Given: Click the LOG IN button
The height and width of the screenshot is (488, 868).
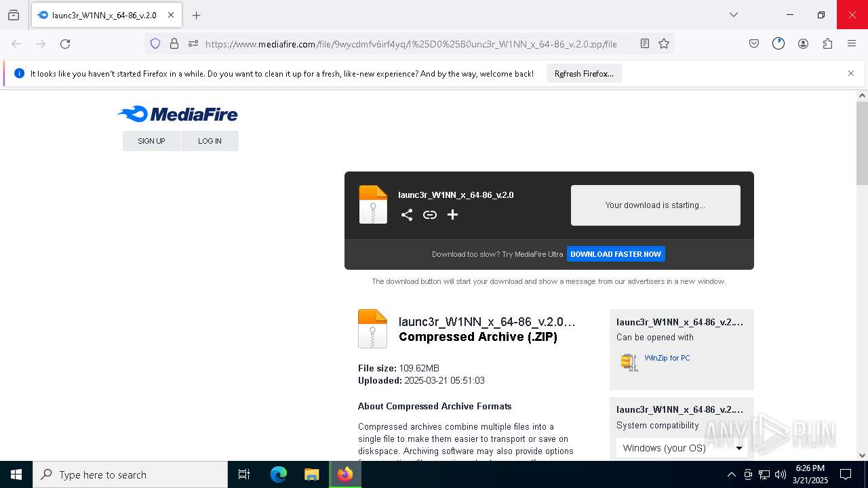Looking at the screenshot, I should pos(210,141).
